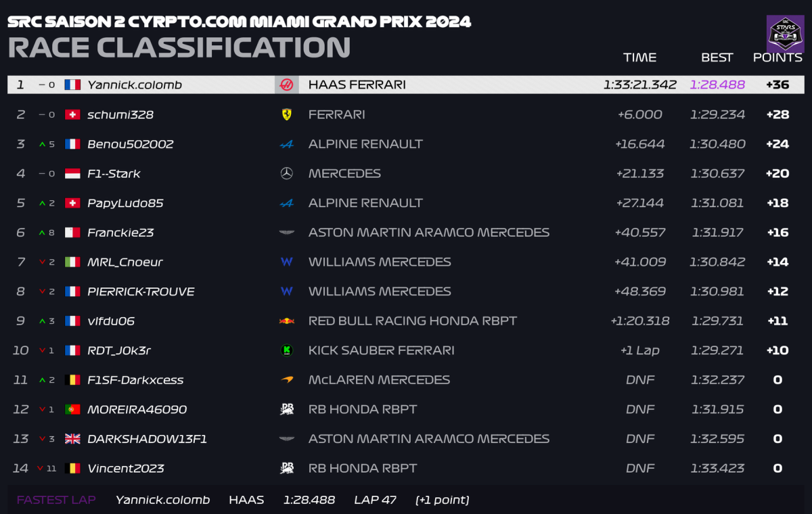
Task: Click the UK flag next to DARKSHADOW13F1
Action: click(72, 439)
